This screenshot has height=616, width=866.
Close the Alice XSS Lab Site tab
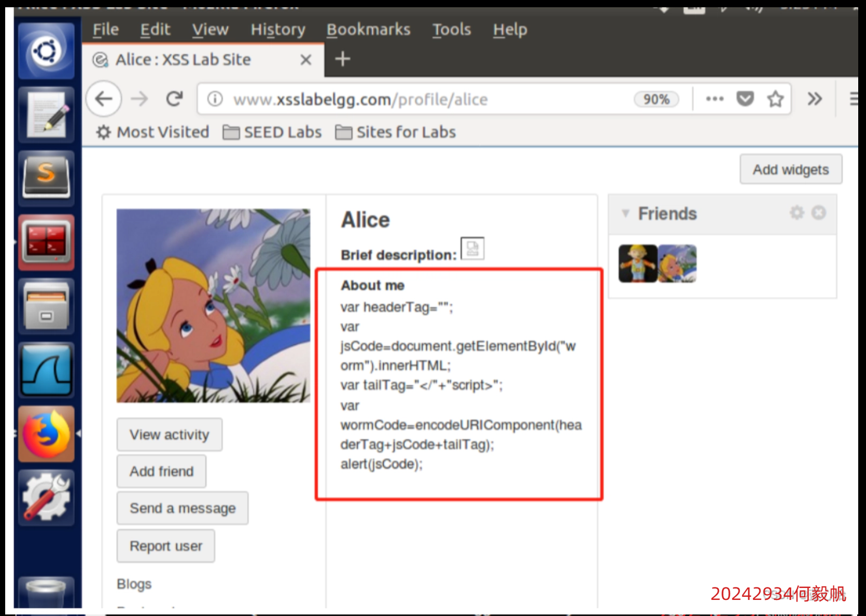click(x=306, y=60)
